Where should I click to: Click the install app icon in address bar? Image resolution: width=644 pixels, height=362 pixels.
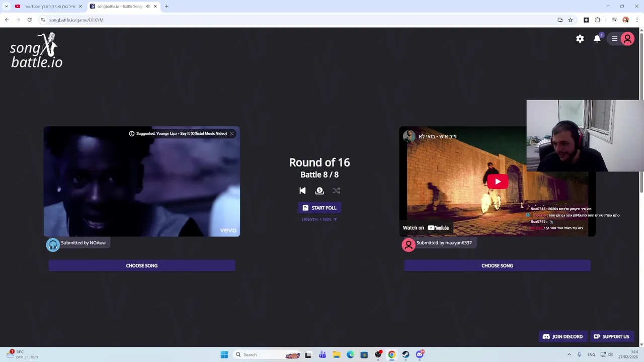click(560, 20)
